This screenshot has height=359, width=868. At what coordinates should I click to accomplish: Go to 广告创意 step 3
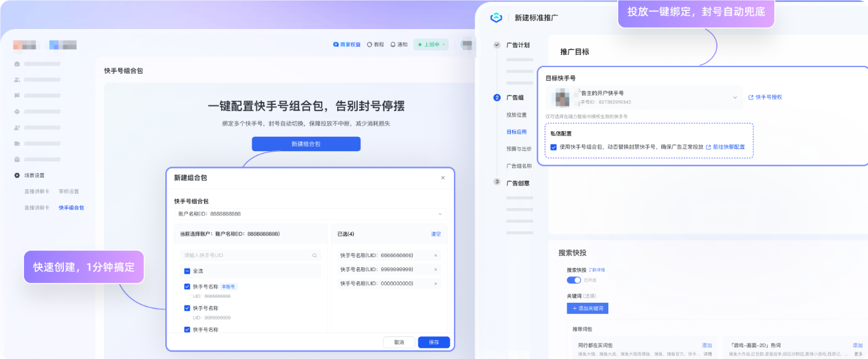click(518, 183)
